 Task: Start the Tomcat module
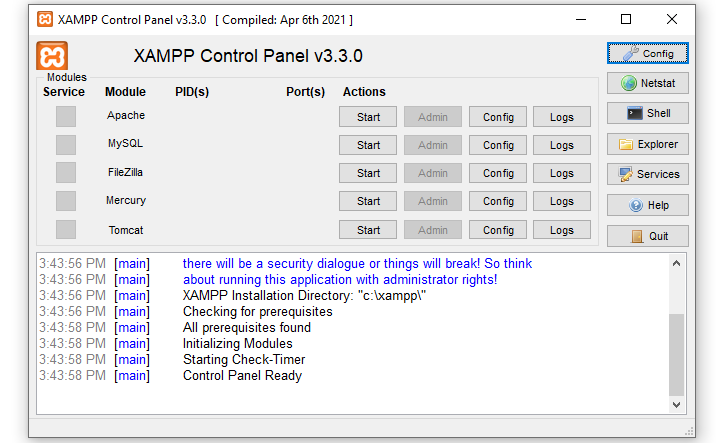coord(368,230)
